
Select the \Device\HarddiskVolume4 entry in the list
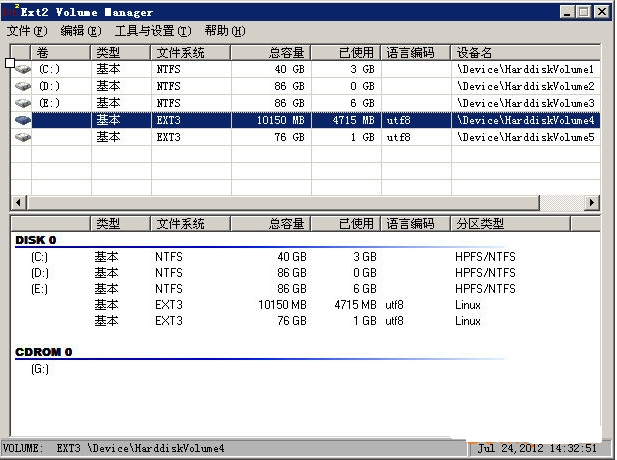click(x=525, y=120)
